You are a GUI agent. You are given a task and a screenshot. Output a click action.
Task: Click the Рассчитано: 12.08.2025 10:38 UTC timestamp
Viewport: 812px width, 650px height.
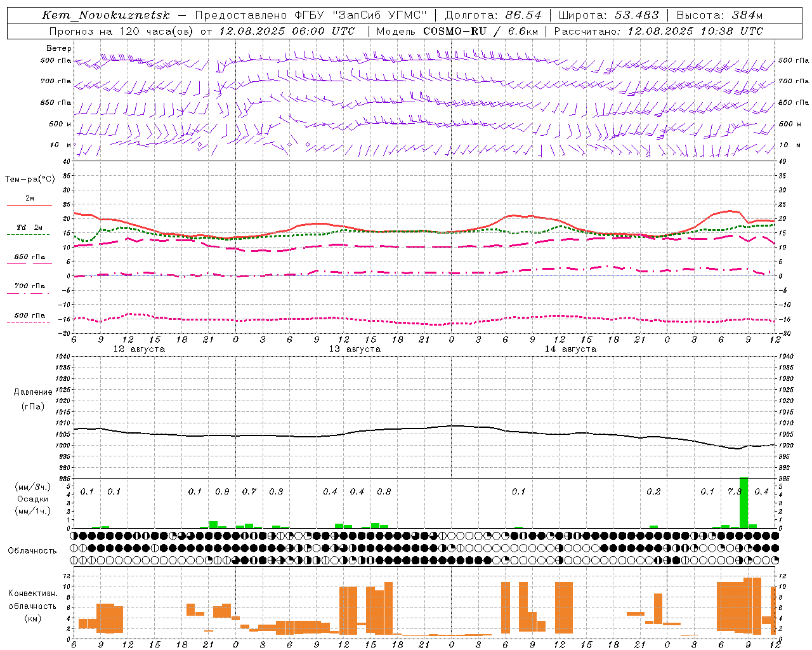pyautogui.click(x=658, y=31)
